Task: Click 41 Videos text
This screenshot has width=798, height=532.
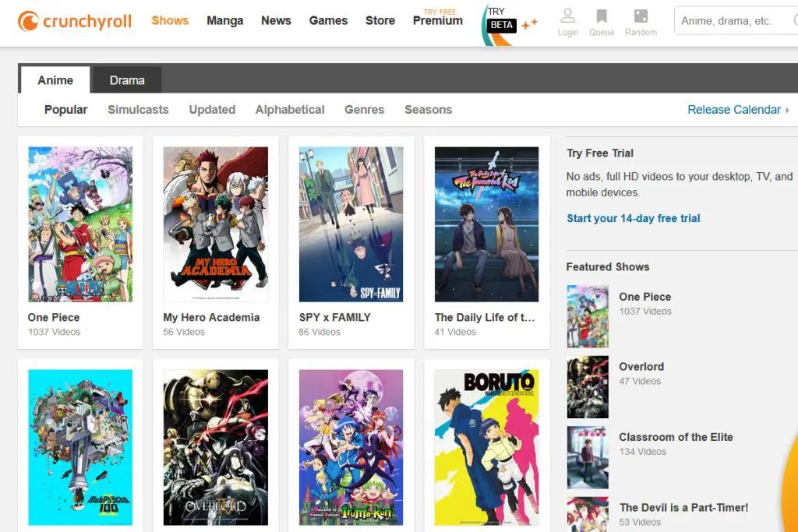Action: point(455,332)
